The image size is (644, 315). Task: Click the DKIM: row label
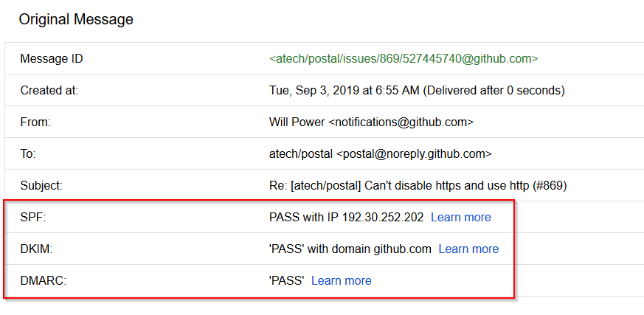36,249
